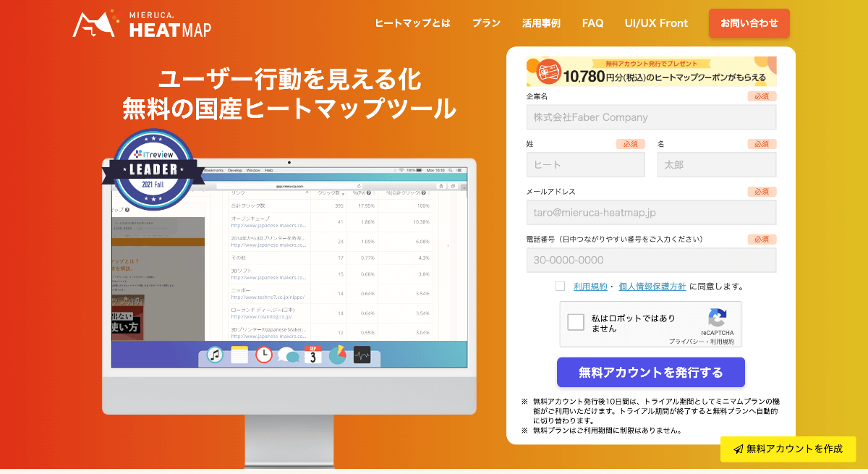Focus the 姓 input field
Viewport: 868px width, 474px height.
(586, 164)
